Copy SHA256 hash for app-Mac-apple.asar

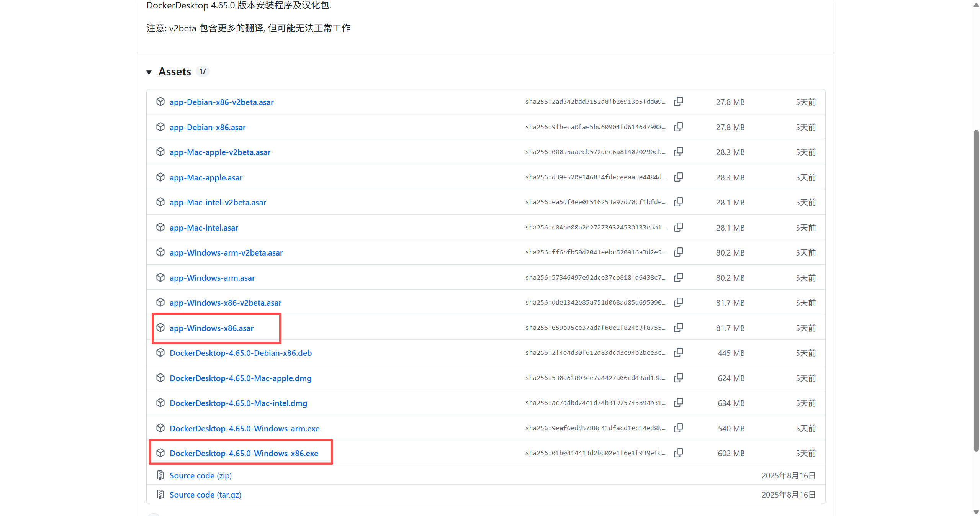pyautogui.click(x=678, y=177)
